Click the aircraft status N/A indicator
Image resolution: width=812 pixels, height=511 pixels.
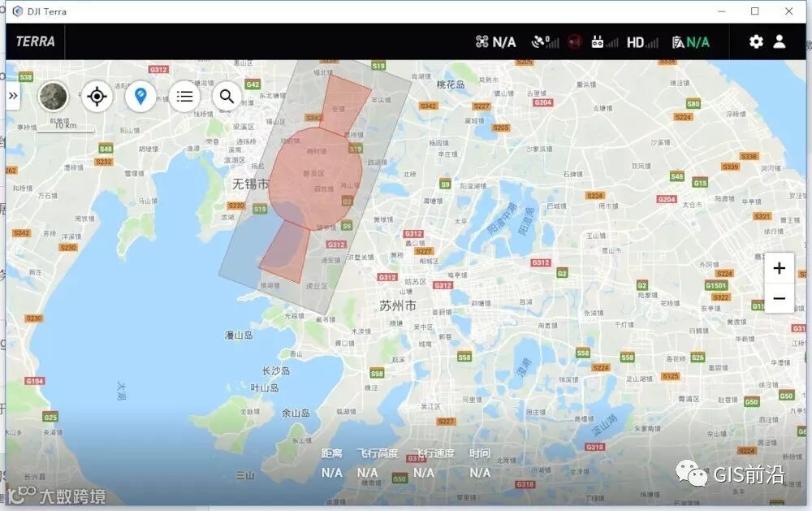coord(495,42)
